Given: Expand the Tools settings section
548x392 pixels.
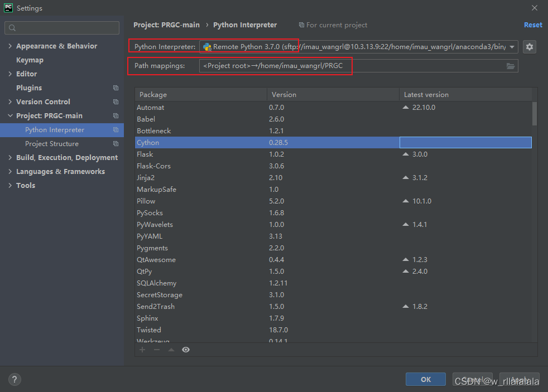Looking at the screenshot, I should coord(10,186).
